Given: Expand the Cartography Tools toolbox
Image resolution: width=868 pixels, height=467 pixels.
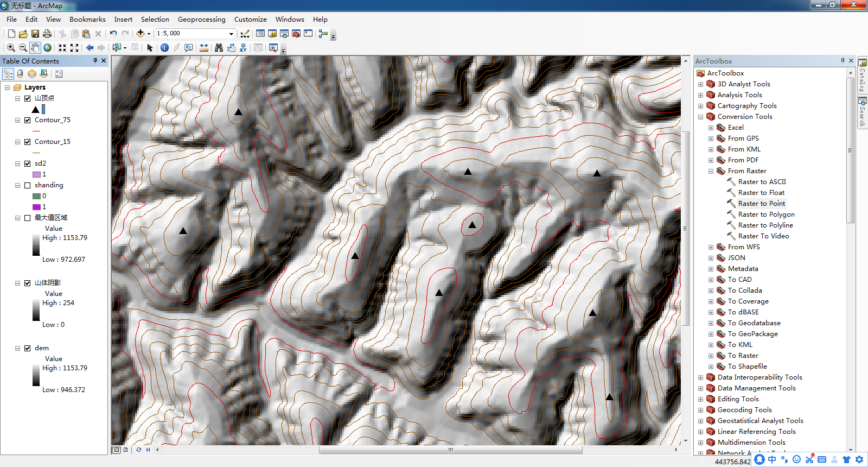Looking at the screenshot, I should click(700, 106).
